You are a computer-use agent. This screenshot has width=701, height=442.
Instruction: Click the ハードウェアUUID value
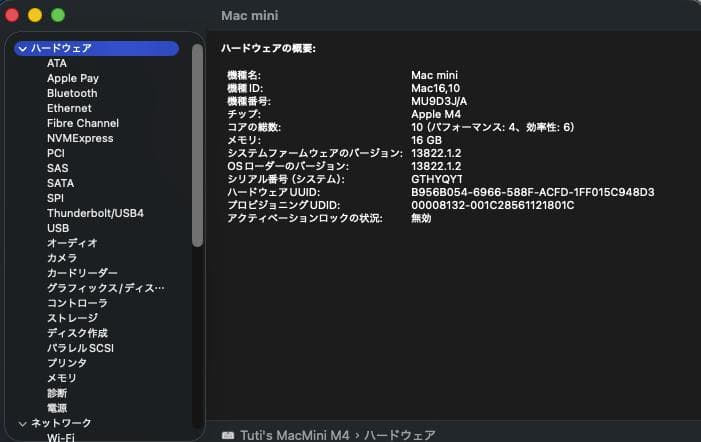(533, 192)
